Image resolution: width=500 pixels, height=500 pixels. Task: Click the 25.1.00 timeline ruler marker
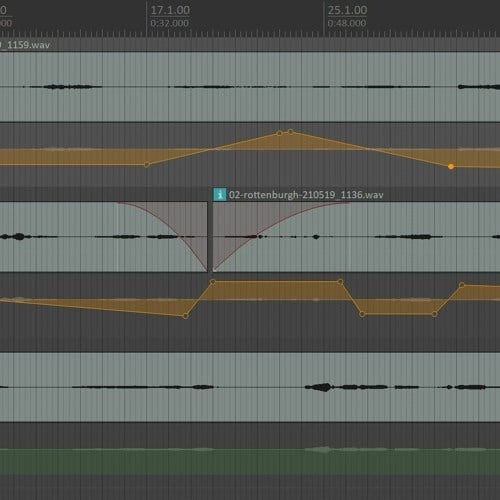click(347, 10)
